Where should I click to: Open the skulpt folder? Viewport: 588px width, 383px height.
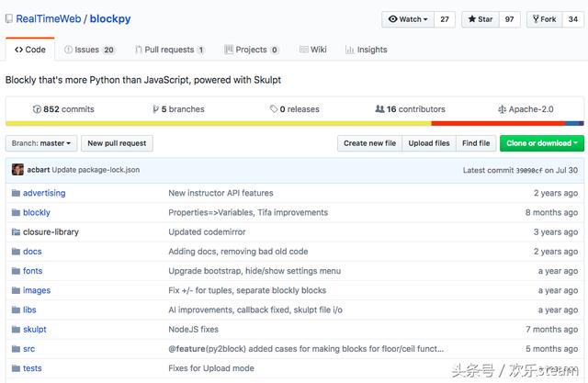pos(35,330)
